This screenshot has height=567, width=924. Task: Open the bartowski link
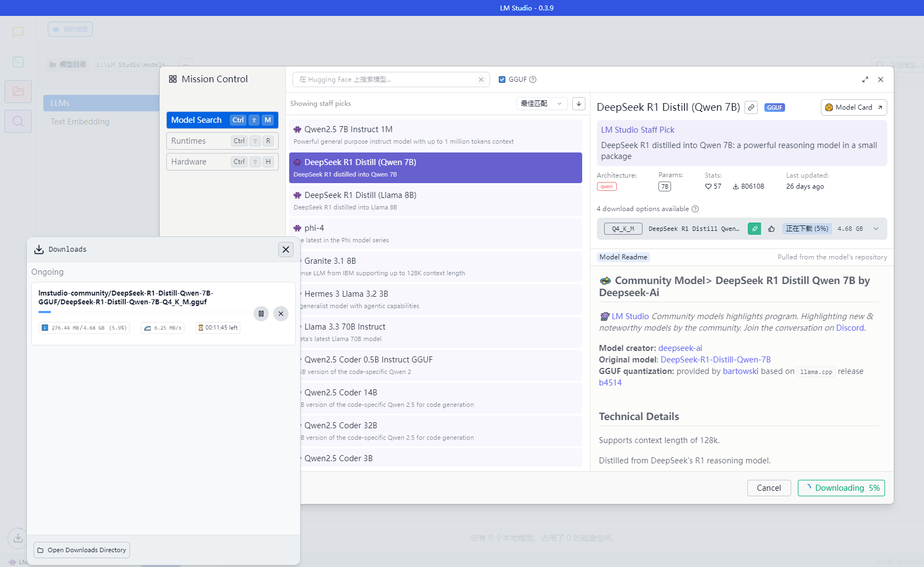pos(741,371)
